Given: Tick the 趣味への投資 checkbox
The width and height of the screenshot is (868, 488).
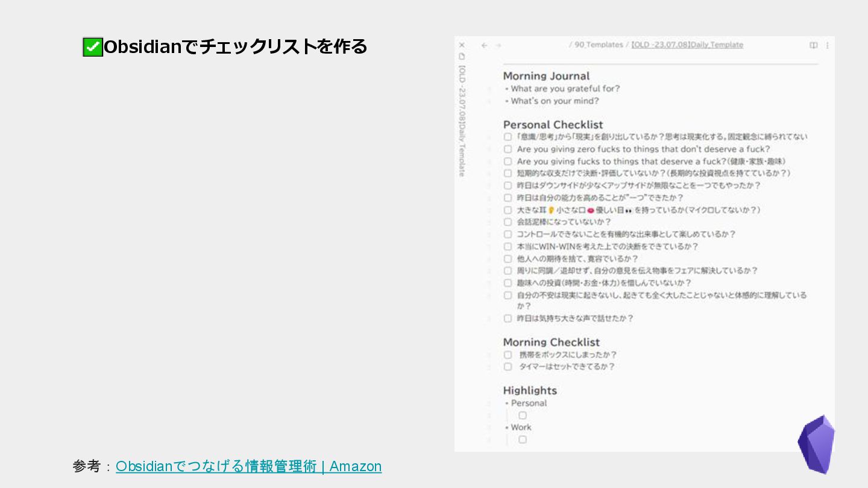Looking at the screenshot, I should [x=508, y=283].
